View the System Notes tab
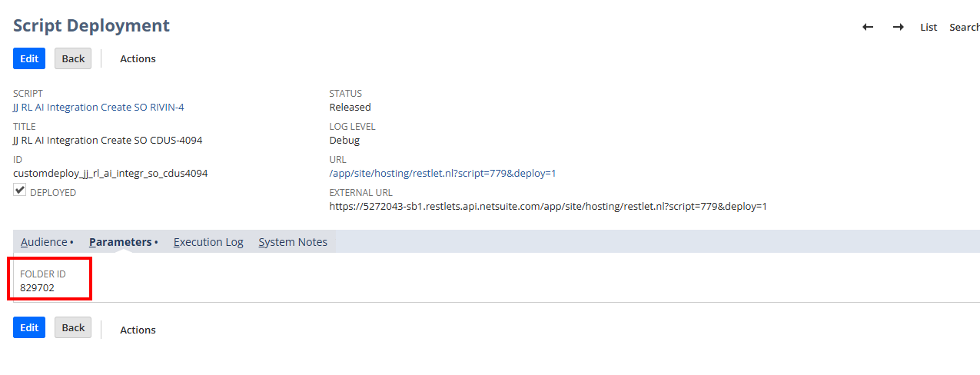 pyautogui.click(x=293, y=242)
